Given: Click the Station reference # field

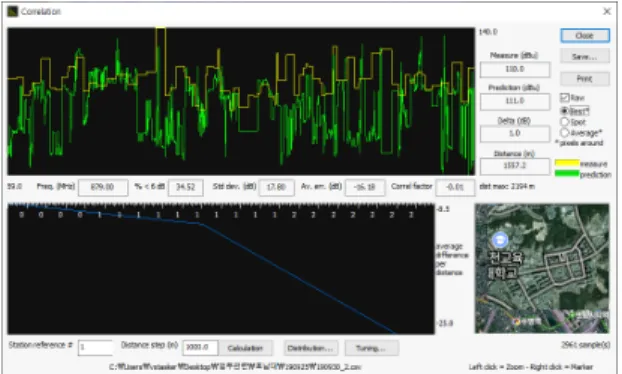Looking at the screenshot, I should (95, 348).
